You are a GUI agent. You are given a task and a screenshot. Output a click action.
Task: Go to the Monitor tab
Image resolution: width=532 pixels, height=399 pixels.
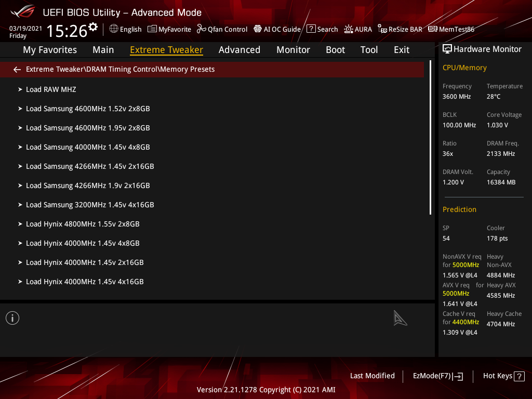[x=293, y=49]
